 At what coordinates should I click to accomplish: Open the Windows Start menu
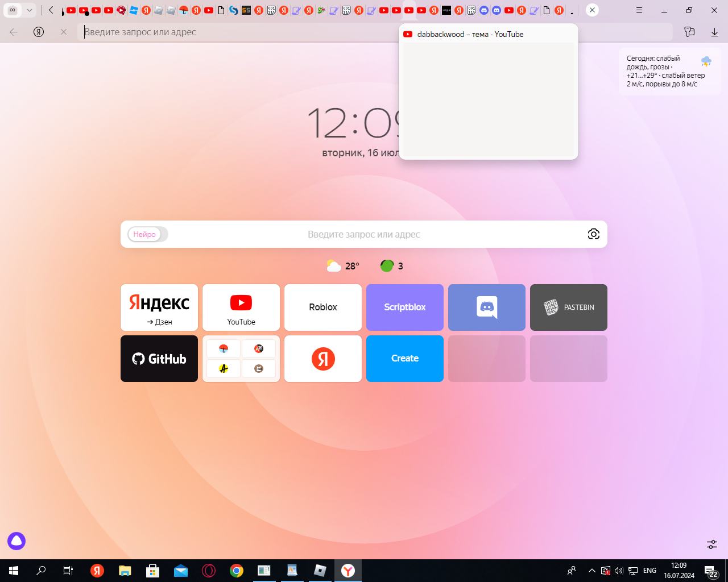point(14,571)
